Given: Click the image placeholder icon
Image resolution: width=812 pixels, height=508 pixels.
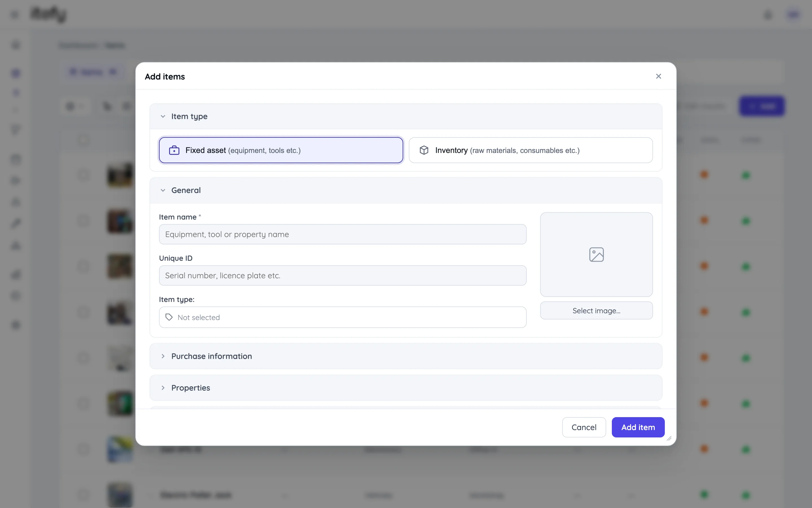Looking at the screenshot, I should pyautogui.click(x=596, y=255).
